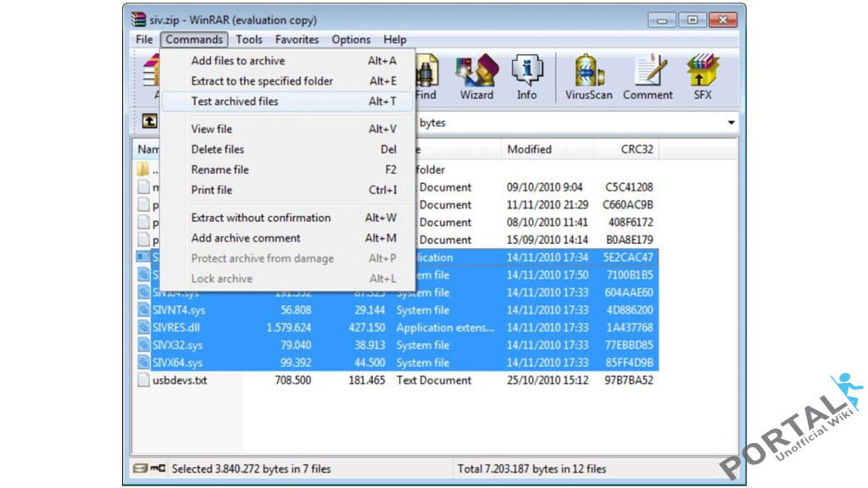868x488 pixels.
Task: Click the SIVX32.sys file icon
Action: tap(143, 346)
